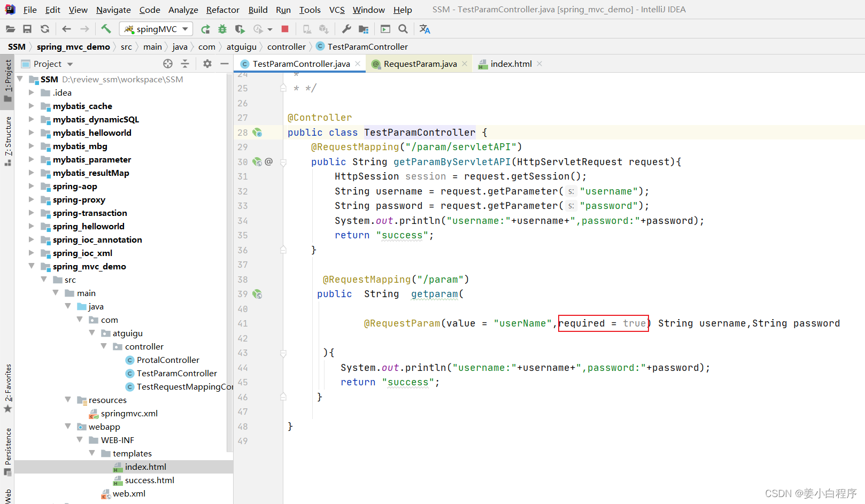Screen dimensions: 865x504
Task: Click the Build Project hammer icon
Action: [x=106, y=29]
